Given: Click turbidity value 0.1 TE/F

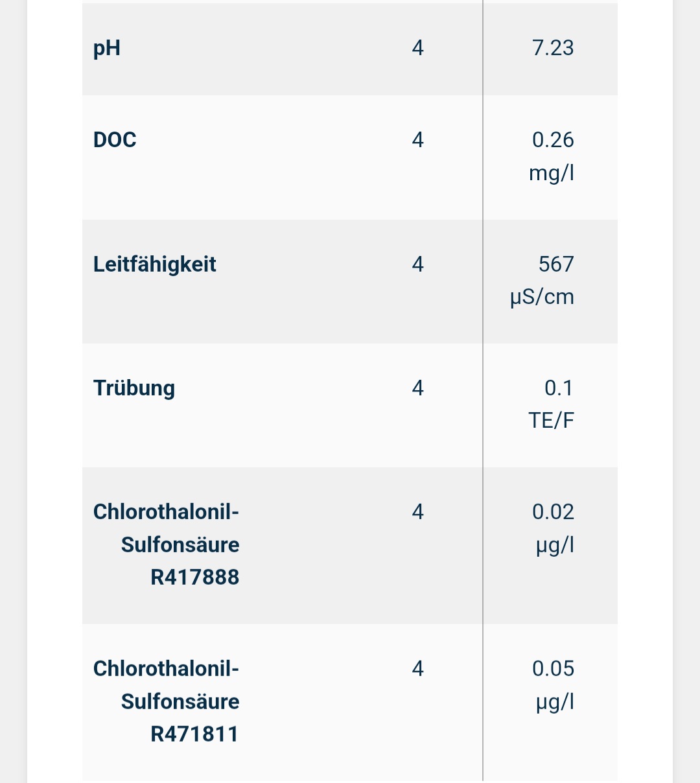Looking at the screenshot, I should tap(552, 404).
